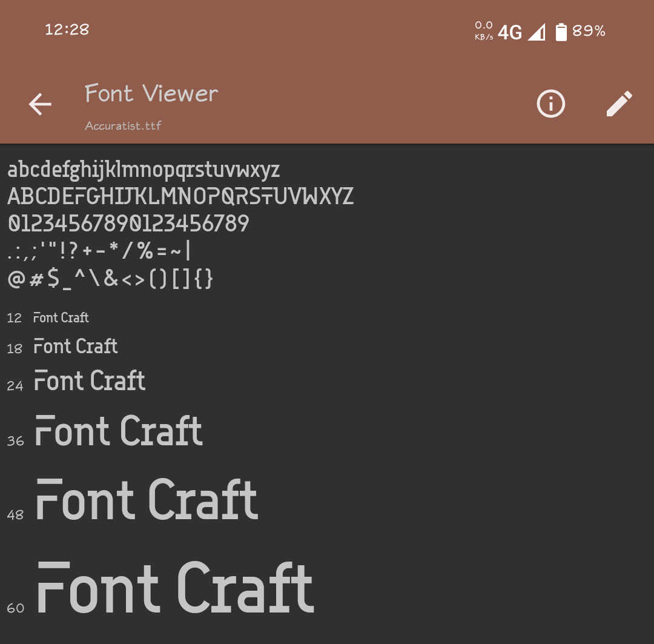Tap the 12:28 clock in status bar

coord(67,30)
